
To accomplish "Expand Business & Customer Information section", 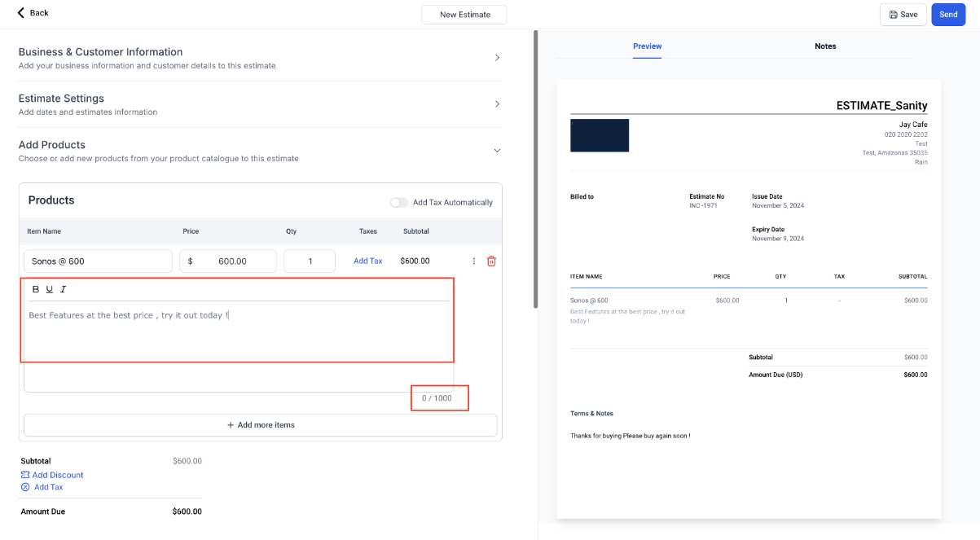I will (x=497, y=58).
